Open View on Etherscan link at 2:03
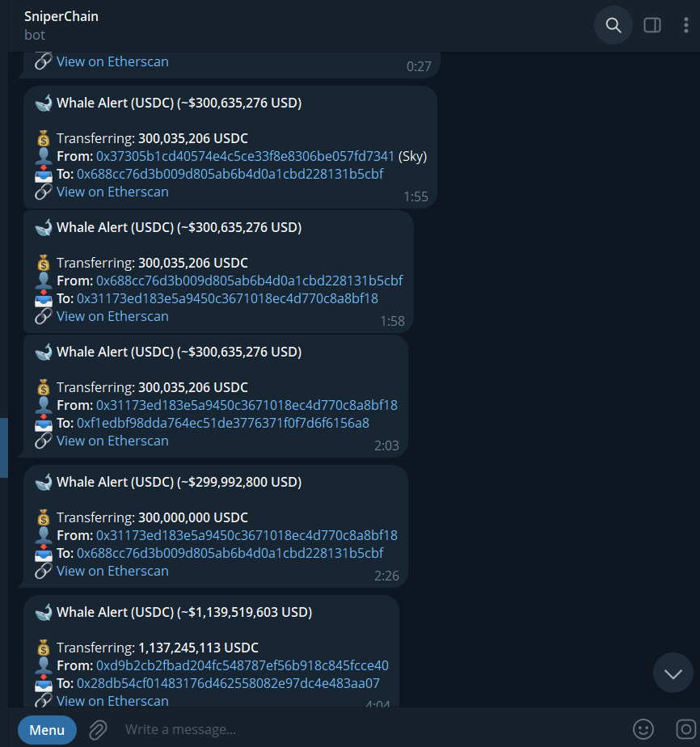This screenshot has height=747, width=700. (112, 441)
